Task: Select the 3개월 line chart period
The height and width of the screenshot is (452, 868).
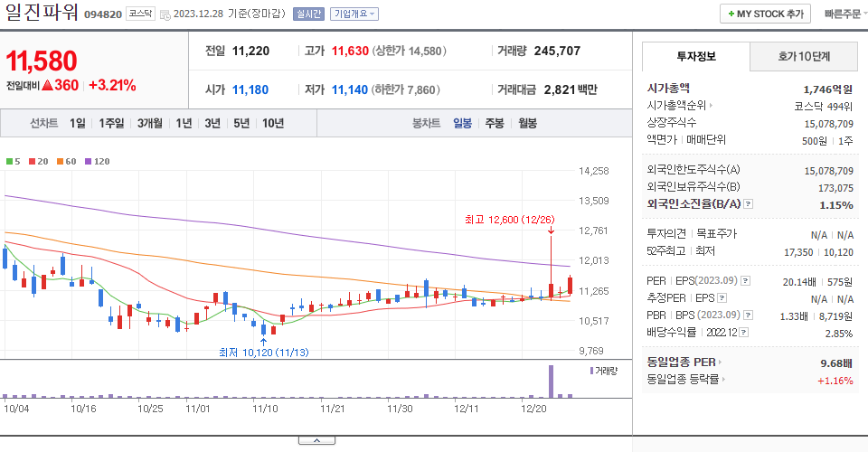Action: pyautogui.click(x=150, y=123)
